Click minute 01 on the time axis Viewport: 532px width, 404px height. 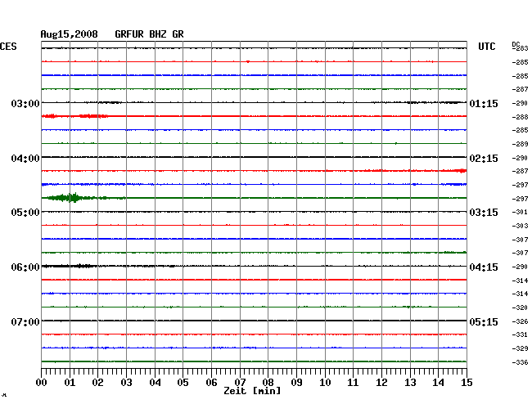(70, 383)
